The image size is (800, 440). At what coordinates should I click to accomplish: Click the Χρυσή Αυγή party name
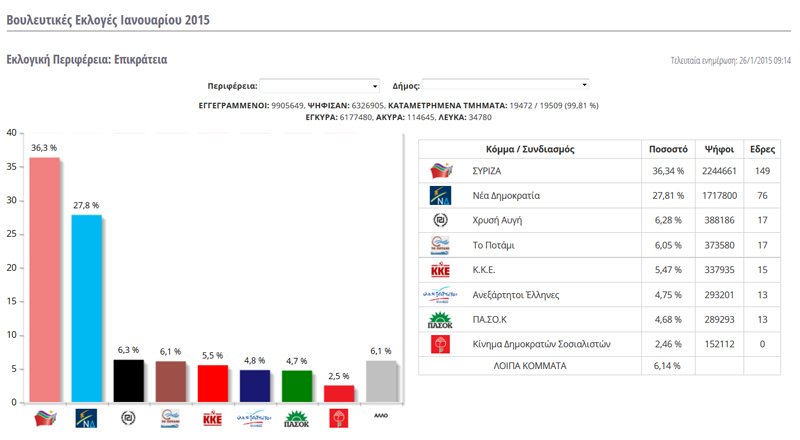click(x=497, y=221)
